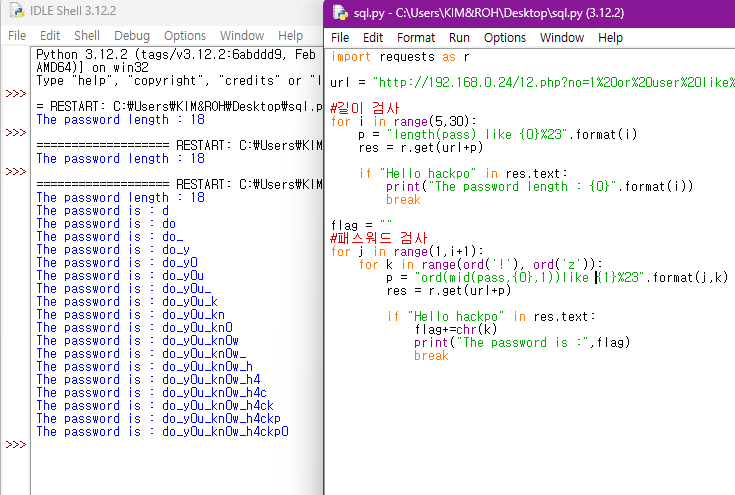
Task: Open Help menu in IDLE Shell window
Action: click(290, 36)
